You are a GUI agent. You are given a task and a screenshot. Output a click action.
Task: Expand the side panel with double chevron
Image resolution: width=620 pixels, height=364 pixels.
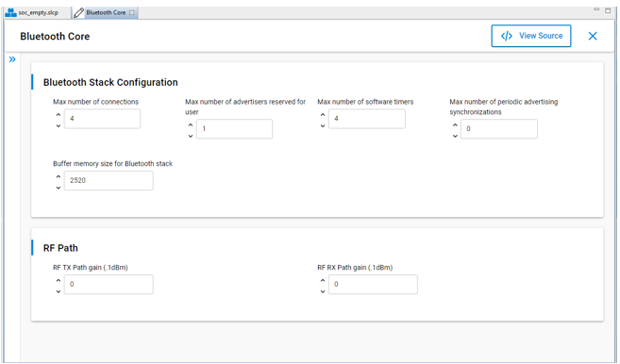[12, 59]
